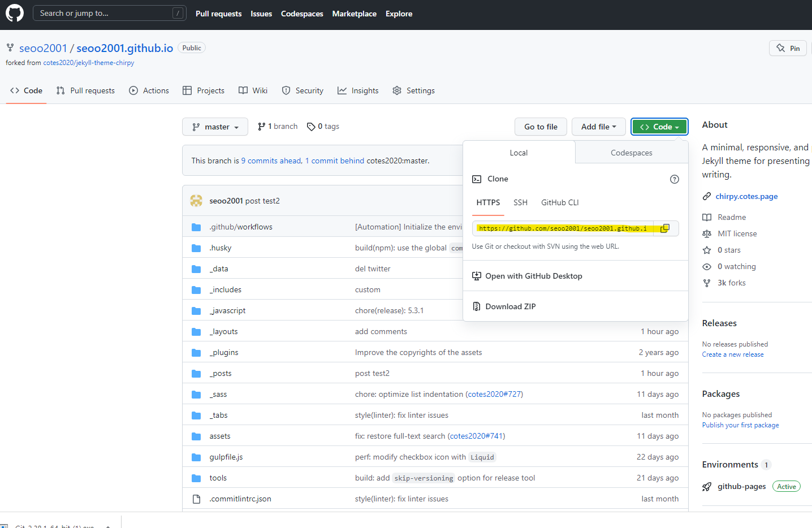Open the master branch dropdown
Image resolution: width=812 pixels, height=528 pixels.
215,127
